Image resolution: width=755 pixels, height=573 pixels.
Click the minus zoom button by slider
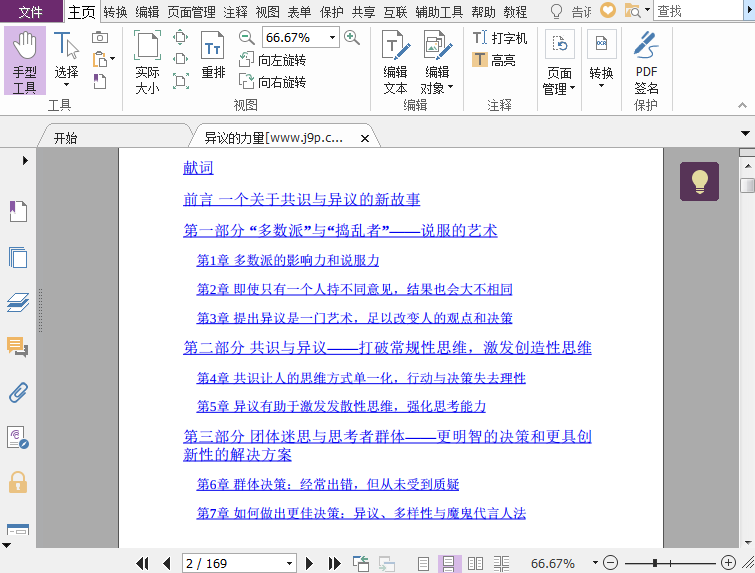point(611,562)
